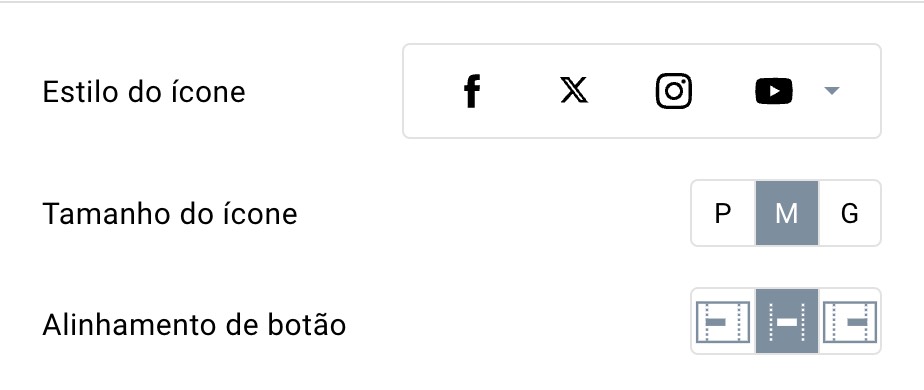Choose icon size G

[849, 213]
